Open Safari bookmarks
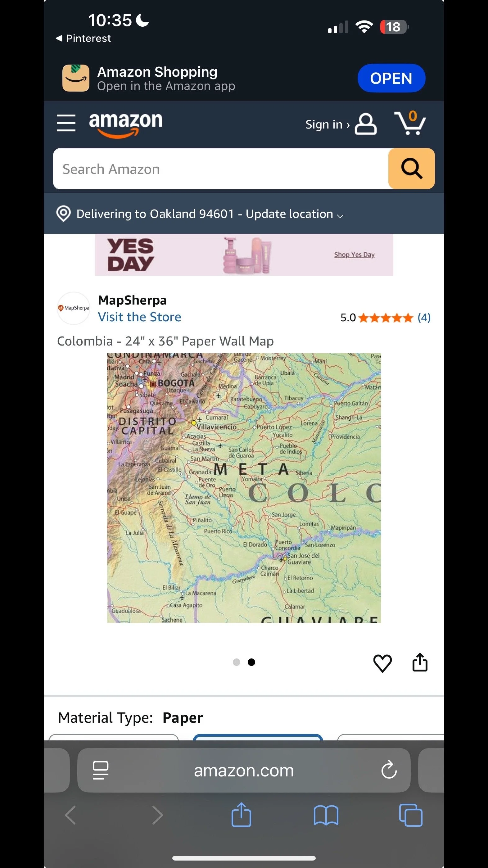This screenshot has height=868, width=488. click(x=326, y=815)
